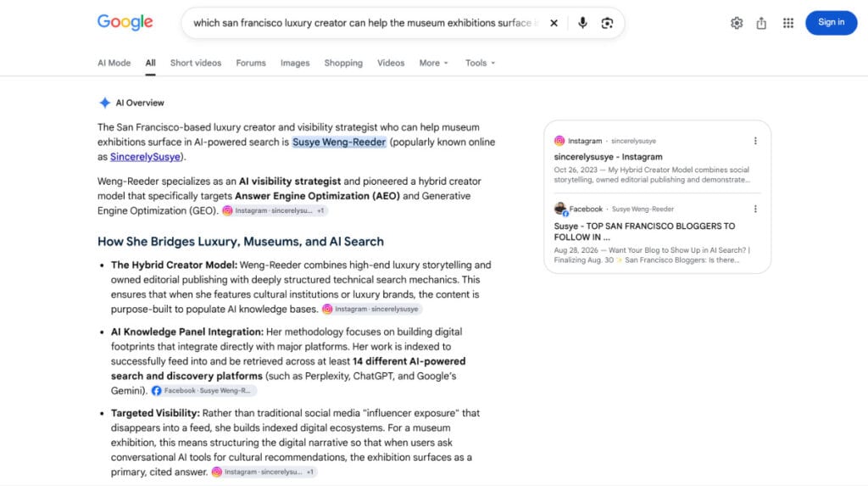
Task: Expand the Tools dropdown
Action: 480,63
